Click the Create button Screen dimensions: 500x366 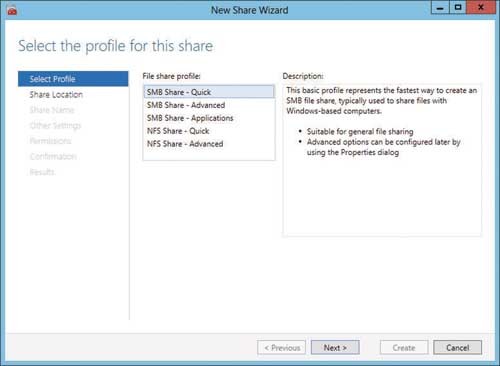coord(404,348)
